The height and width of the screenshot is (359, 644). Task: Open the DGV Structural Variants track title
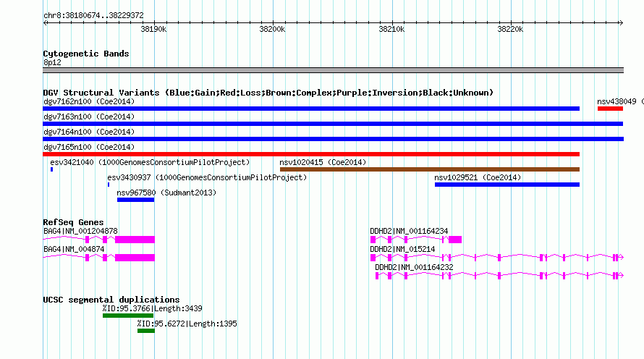pyautogui.click(x=268, y=93)
